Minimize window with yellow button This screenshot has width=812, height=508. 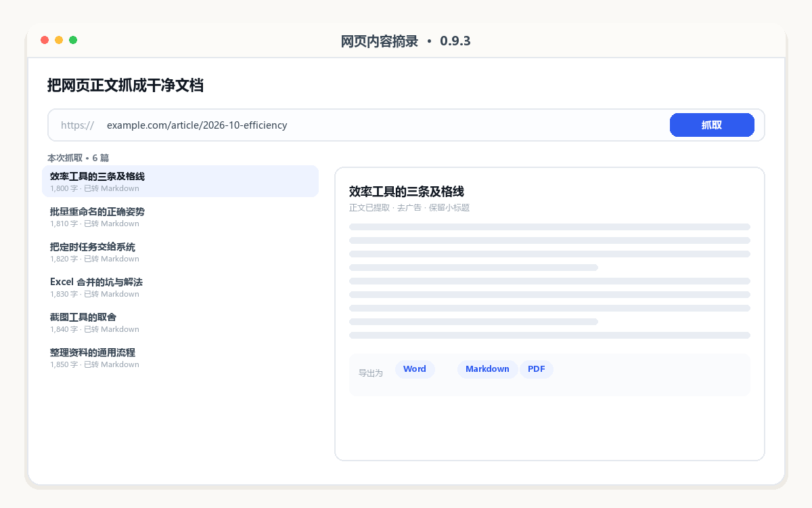59,40
